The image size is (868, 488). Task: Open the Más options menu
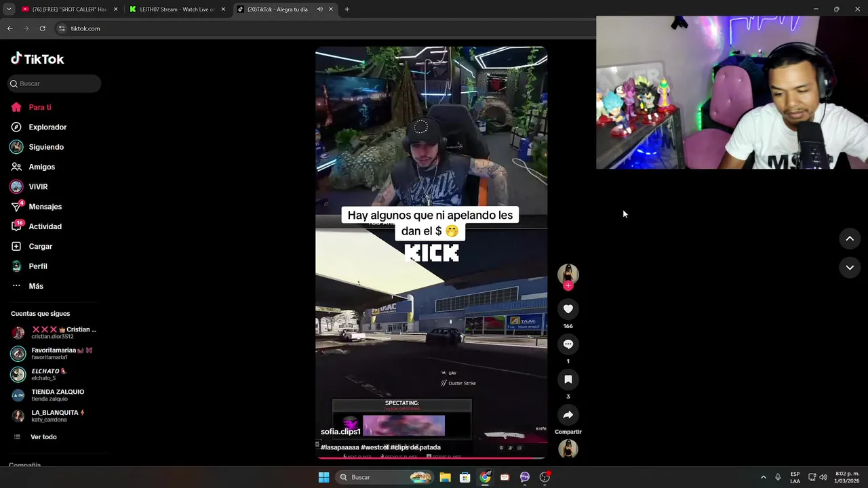click(27, 286)
